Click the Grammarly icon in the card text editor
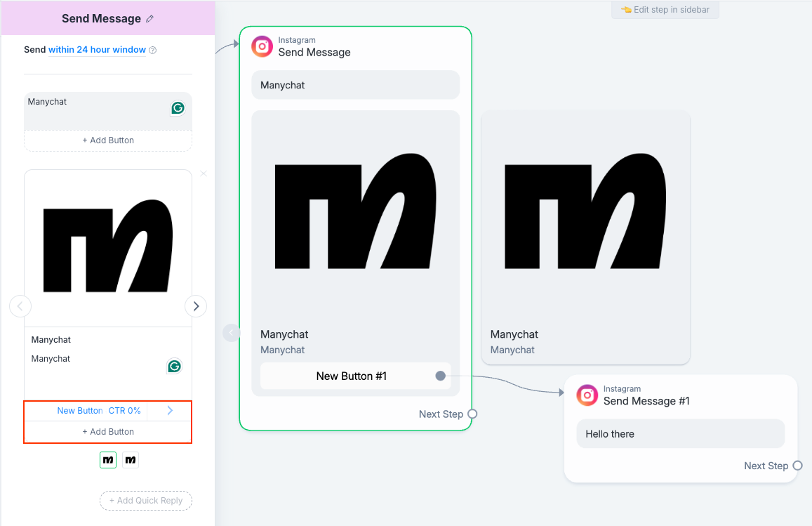 click(173, 366)
